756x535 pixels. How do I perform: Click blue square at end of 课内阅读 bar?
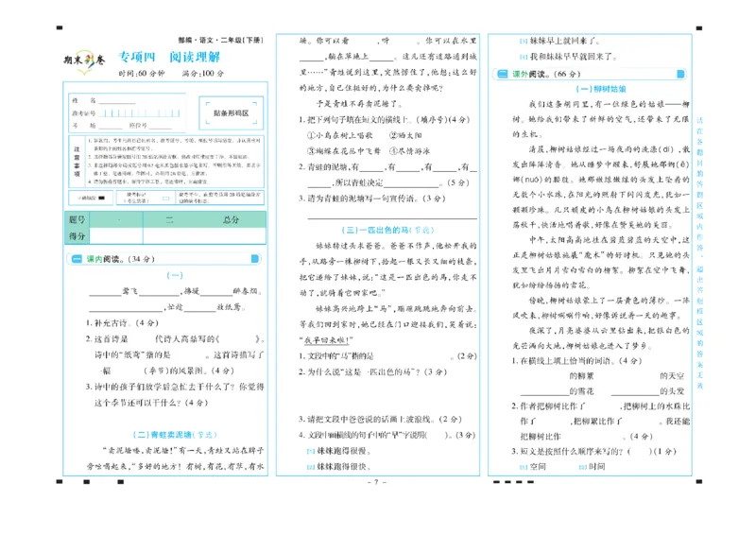[x=255, y=259]
